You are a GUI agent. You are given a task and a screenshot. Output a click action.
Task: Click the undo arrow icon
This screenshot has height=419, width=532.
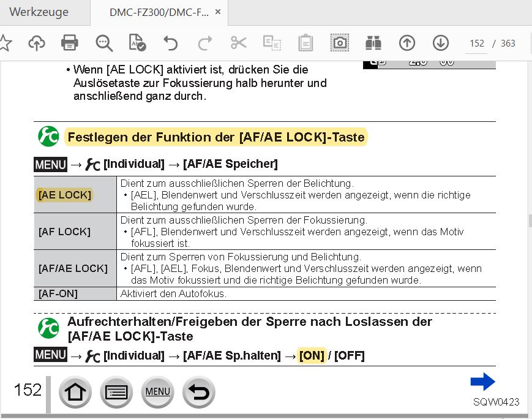coord(170,43)
